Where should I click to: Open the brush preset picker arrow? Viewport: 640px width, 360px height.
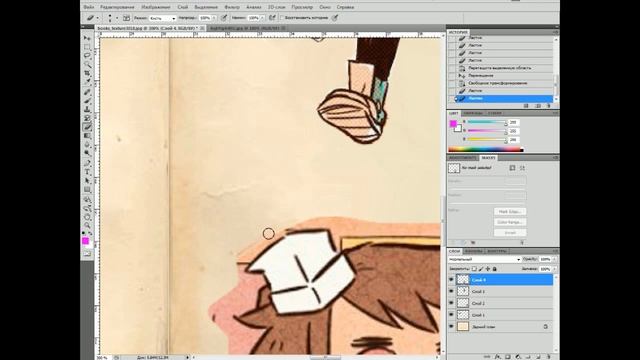pos(117,18)
